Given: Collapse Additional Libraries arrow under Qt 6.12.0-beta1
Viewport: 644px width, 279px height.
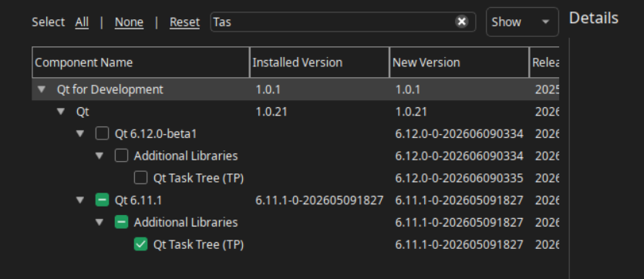Looking at the screenshot, I should 99,156.
